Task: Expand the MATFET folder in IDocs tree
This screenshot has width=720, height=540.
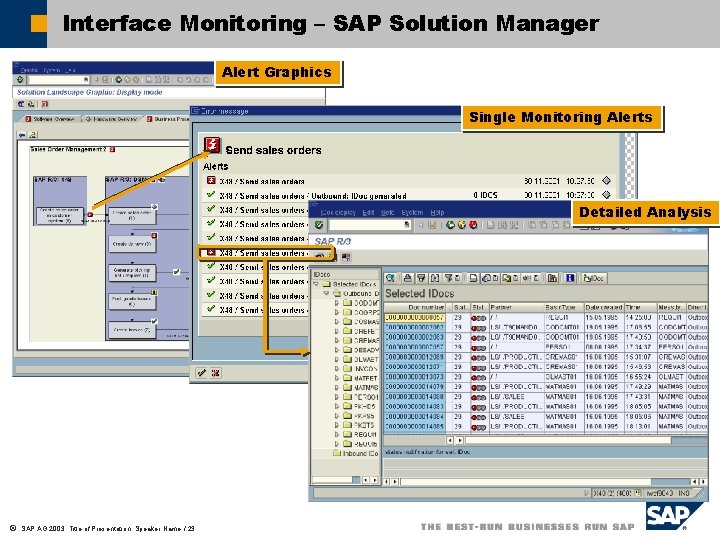Action: pos(337,378)
